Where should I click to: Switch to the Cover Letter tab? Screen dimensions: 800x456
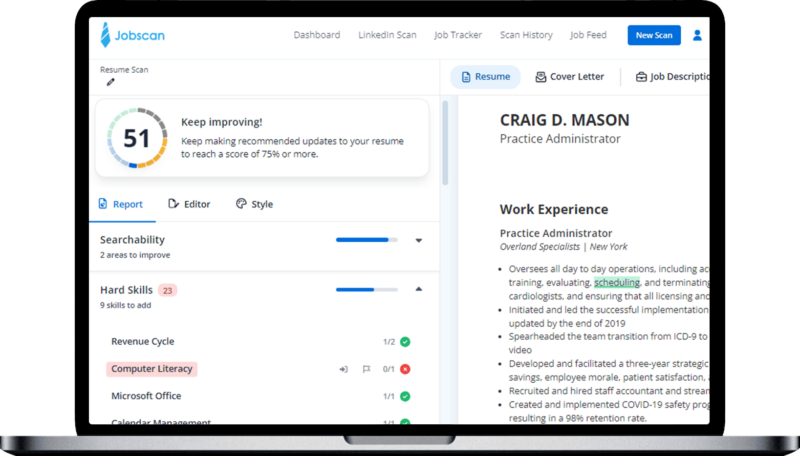point(569,77)
